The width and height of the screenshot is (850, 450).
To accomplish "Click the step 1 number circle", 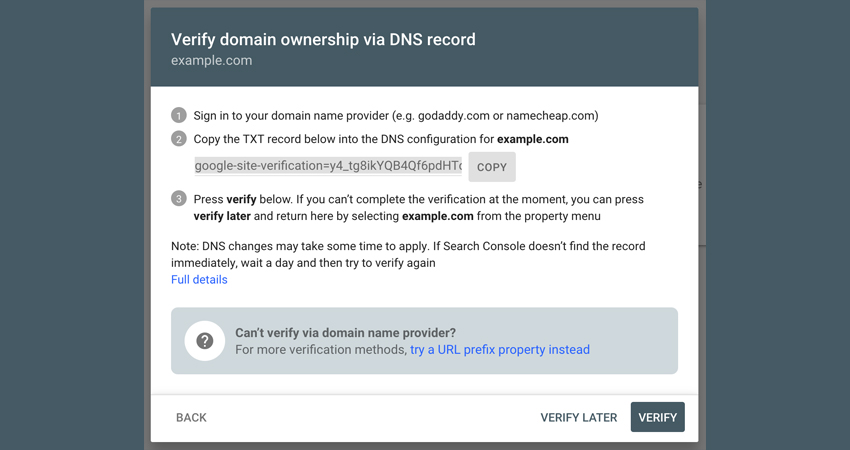I will (x=178, y=115).
